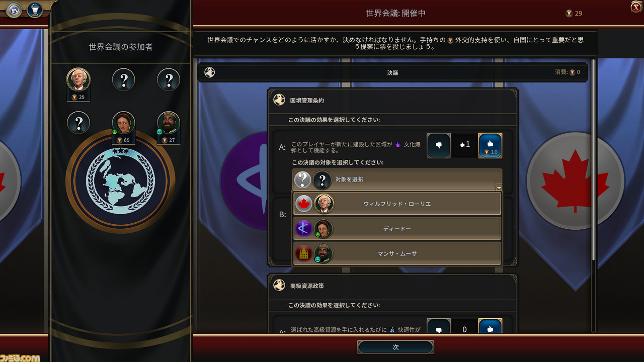
Task: Expand the 対象を選択 target dropdown
Action: [x=397, y=179]
